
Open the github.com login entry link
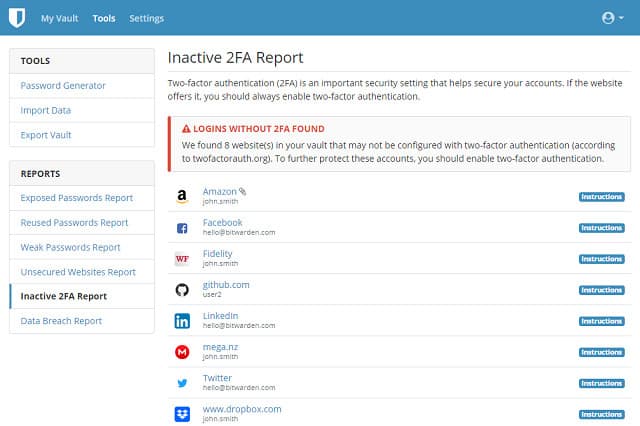click(226, 285)
